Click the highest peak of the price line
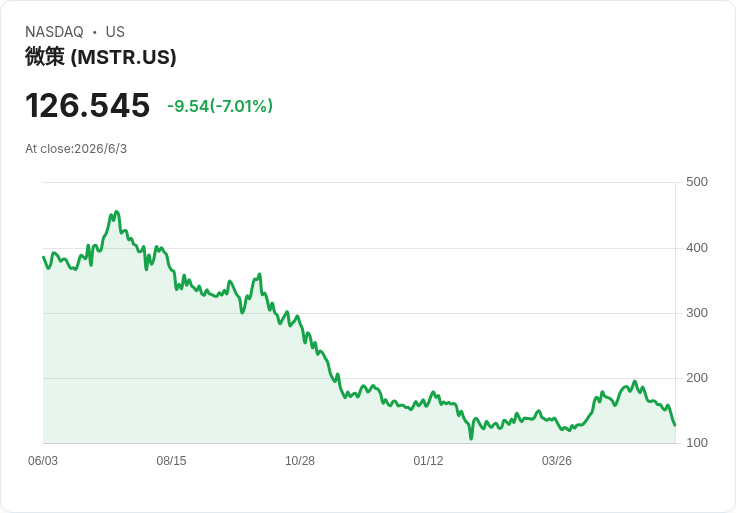 coord(116,212)
